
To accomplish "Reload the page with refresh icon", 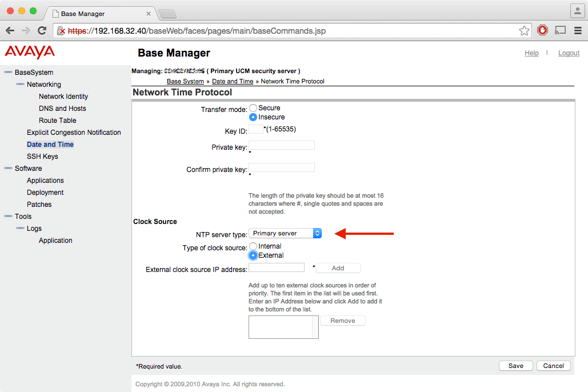I will tap(42, 31).
